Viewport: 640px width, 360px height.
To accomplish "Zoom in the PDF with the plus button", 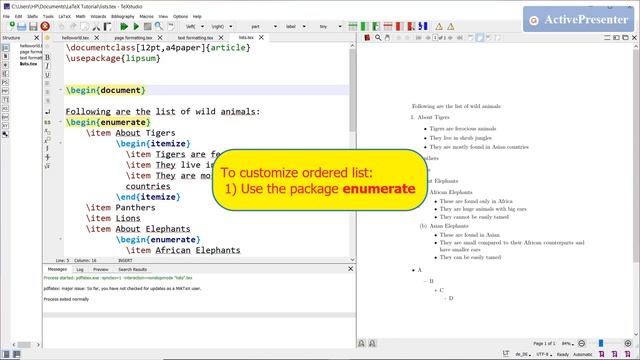I will pyautogui.click(x=628, y=343).
